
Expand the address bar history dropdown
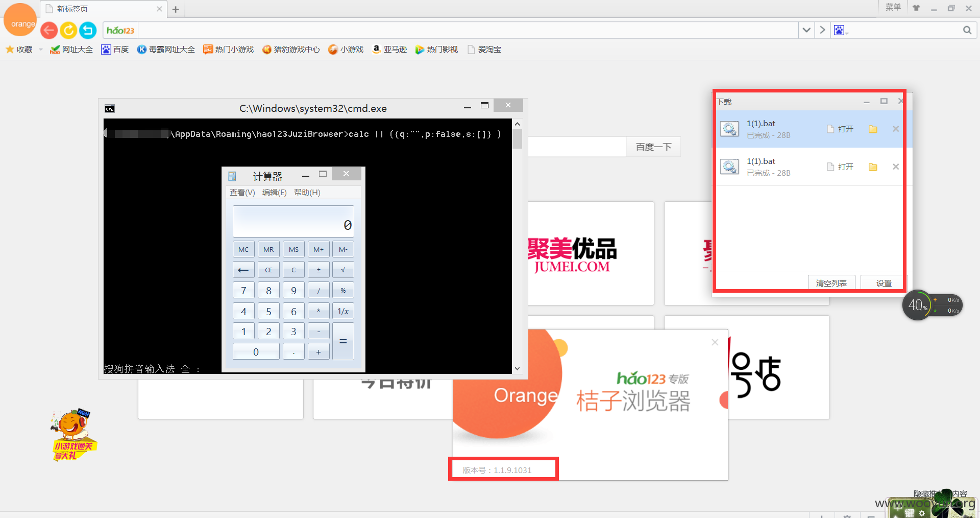[x=806, y=30]
